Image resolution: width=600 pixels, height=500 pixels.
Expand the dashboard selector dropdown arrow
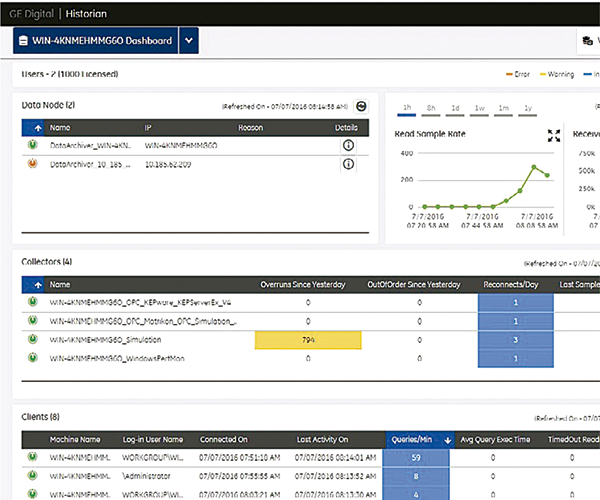click(189, 41)
